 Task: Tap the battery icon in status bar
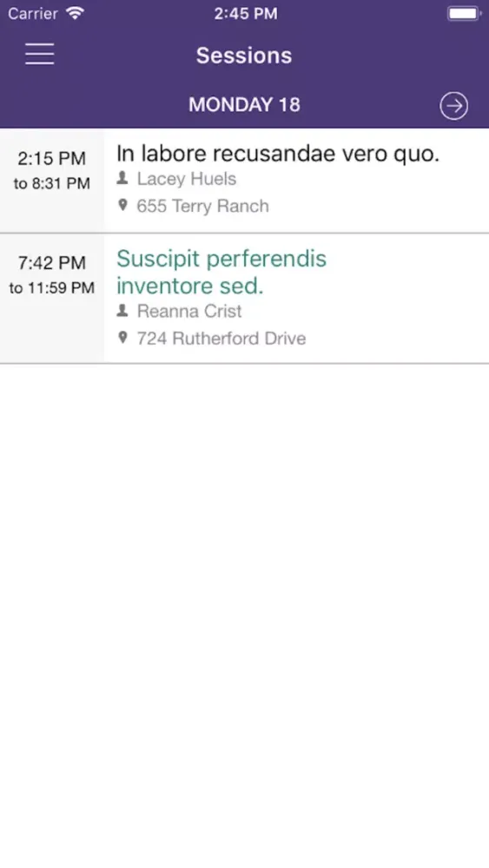(x=464, y=13)
